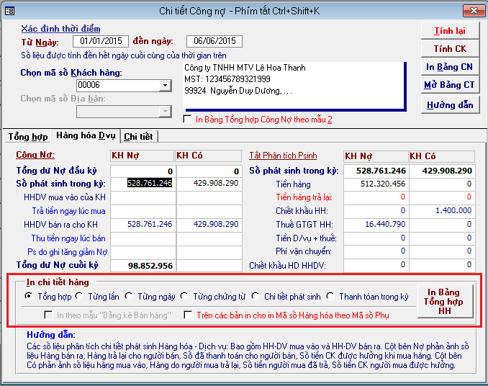The image size is (488, 386).
Task: Click HHDV bán ra cho KH Nợ 528.761.246
Action: (144, 224)
